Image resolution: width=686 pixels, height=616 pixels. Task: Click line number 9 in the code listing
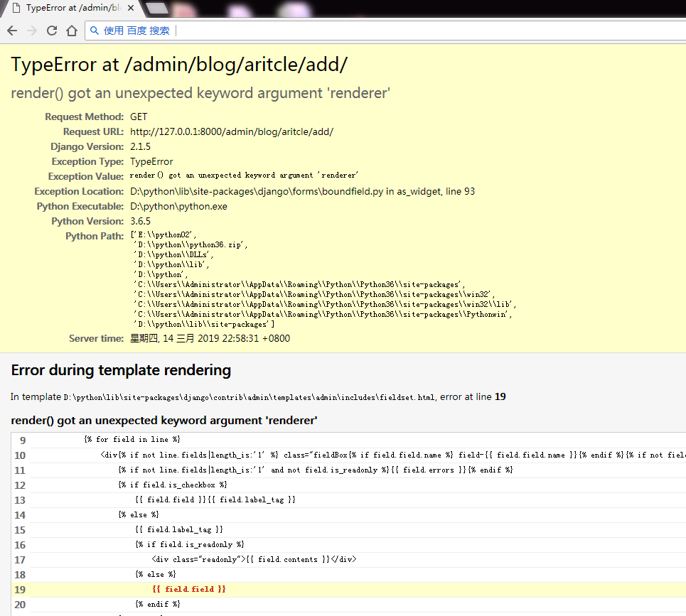point(22,440)
